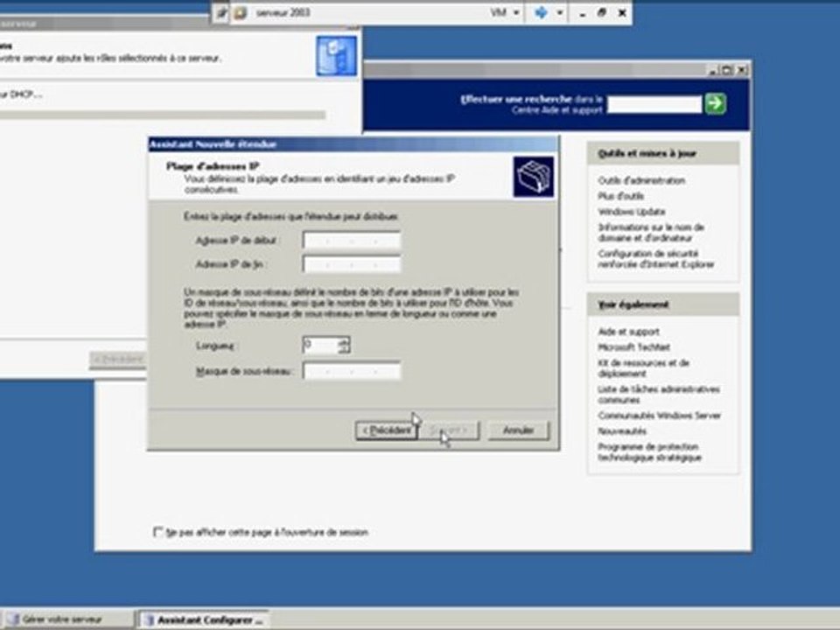Open dropdown arrow next to blue arrows icon
Screen dimensions: 840x630
coord(559,12)
